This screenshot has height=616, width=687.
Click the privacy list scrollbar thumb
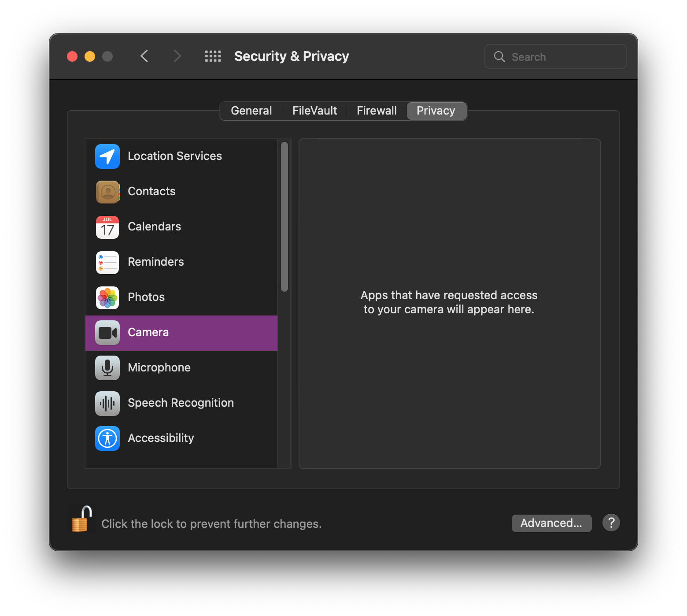click(284, 216)
